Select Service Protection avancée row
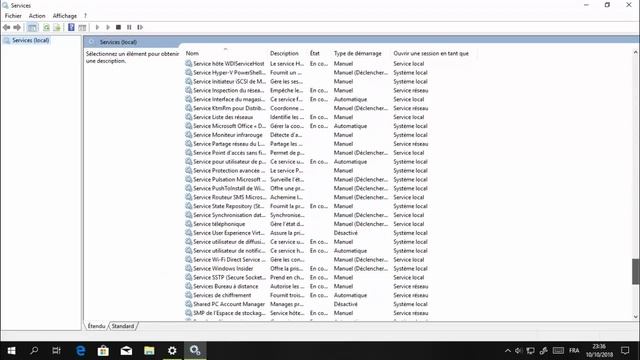Image resolution: width=640 pixels, height=360 pixels. [x=306, y=171]
